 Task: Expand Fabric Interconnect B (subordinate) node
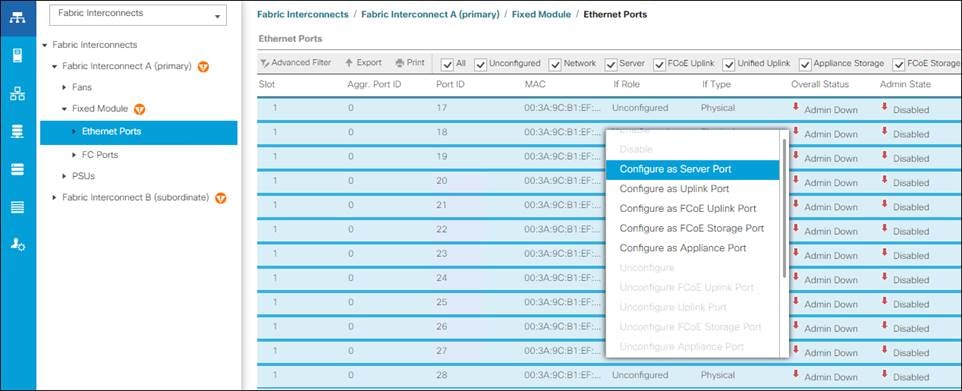55,198
